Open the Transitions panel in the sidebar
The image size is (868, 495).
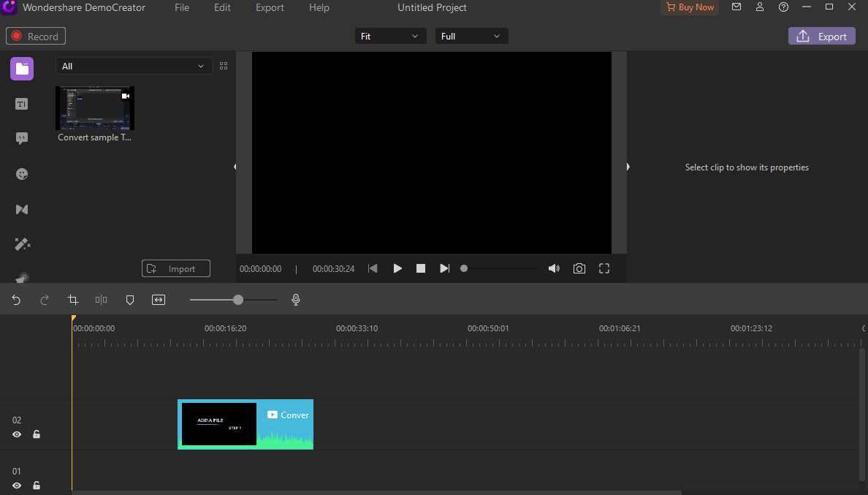coord(21,209)
